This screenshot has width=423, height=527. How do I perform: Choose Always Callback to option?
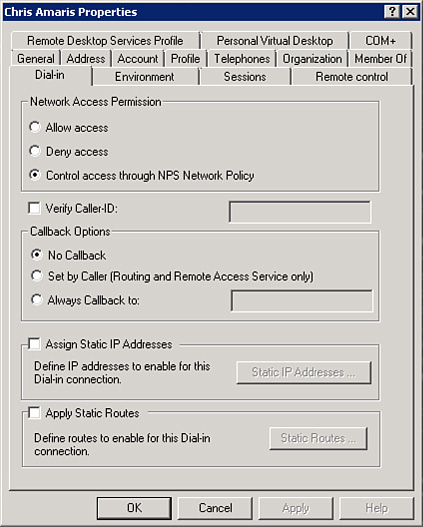(x=36, y=299)
